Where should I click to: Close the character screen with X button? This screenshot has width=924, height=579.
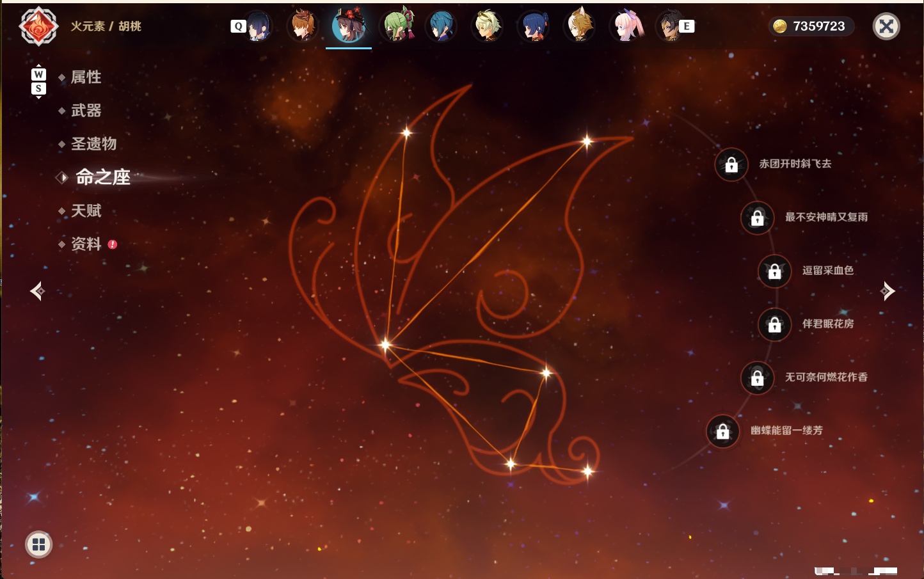click(x=886, y=26)
